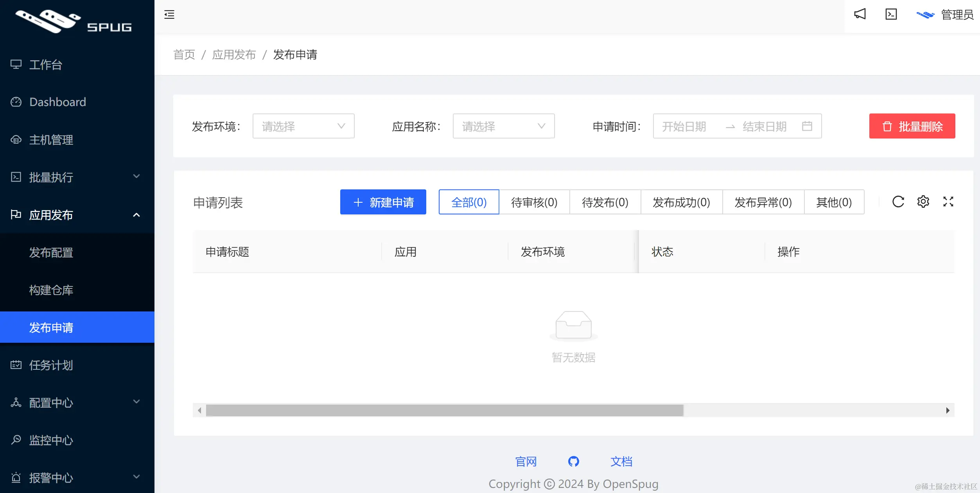Go to Dashboard in the sidebar

tap(57, 102)
